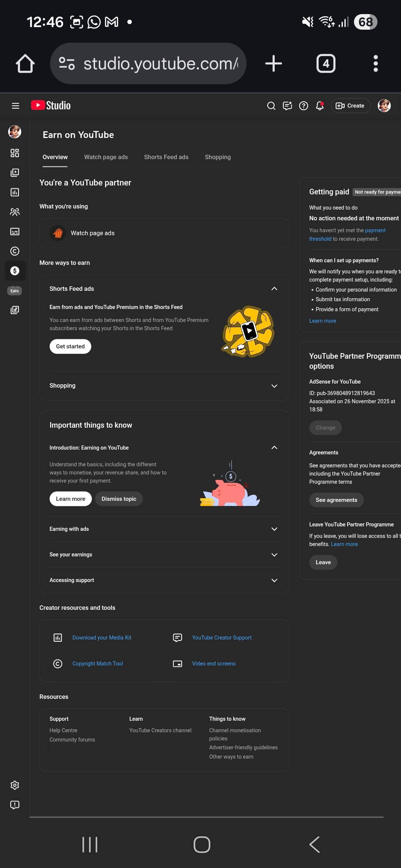
Task: Open Analytics from the left sidebar
Action: [15, 192]
